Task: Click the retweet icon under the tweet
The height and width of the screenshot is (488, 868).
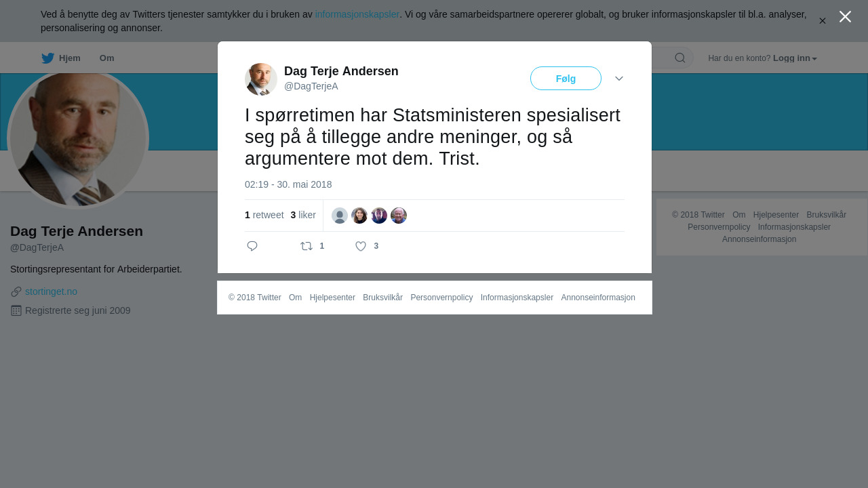Action: coord(307,246)
